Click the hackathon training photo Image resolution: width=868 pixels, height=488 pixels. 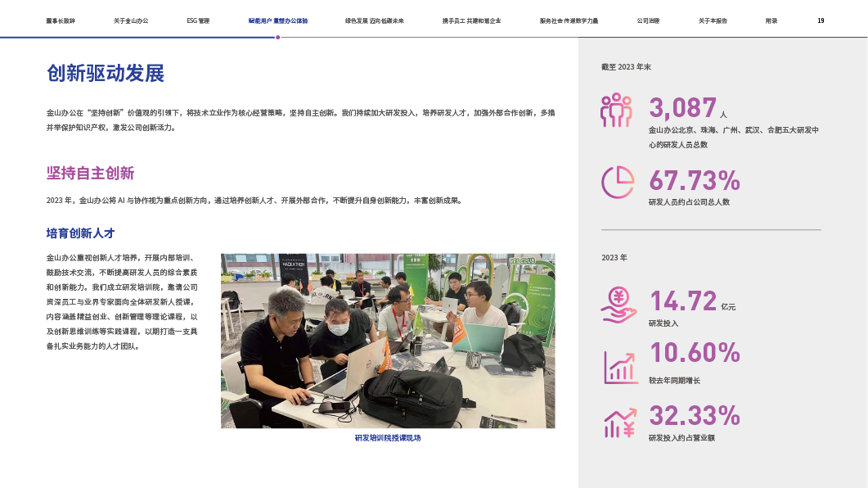tap(388, 341)
